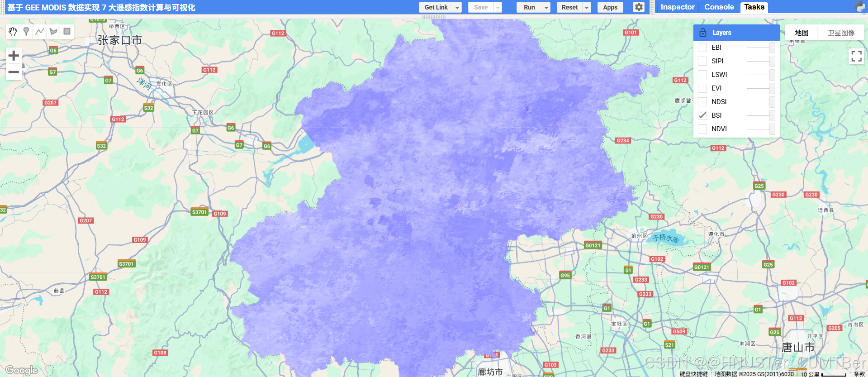
Task: Switch to 地图 map type
Action: (802, 33)
